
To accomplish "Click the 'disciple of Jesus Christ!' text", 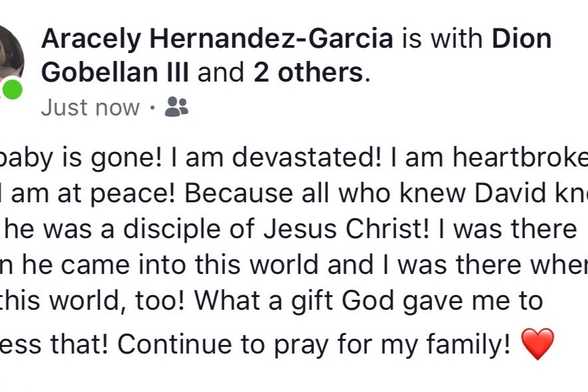I will point(276,229).
